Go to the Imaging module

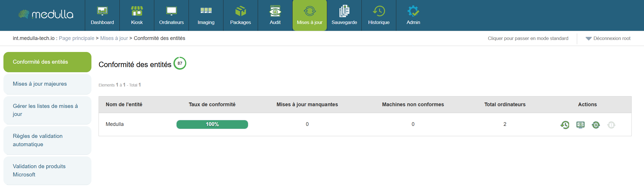pos(206,15)
